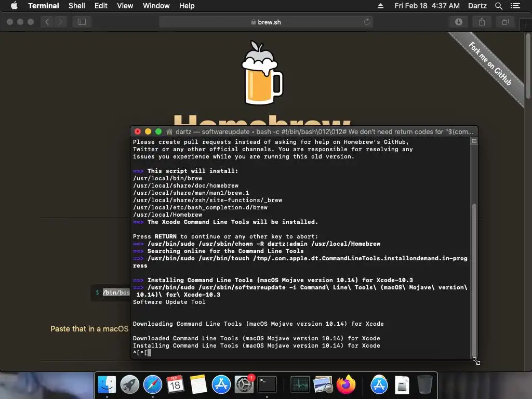The image size is (532, 399).
Task: Click the Homebrew beer mug logo
Action: 262,73
